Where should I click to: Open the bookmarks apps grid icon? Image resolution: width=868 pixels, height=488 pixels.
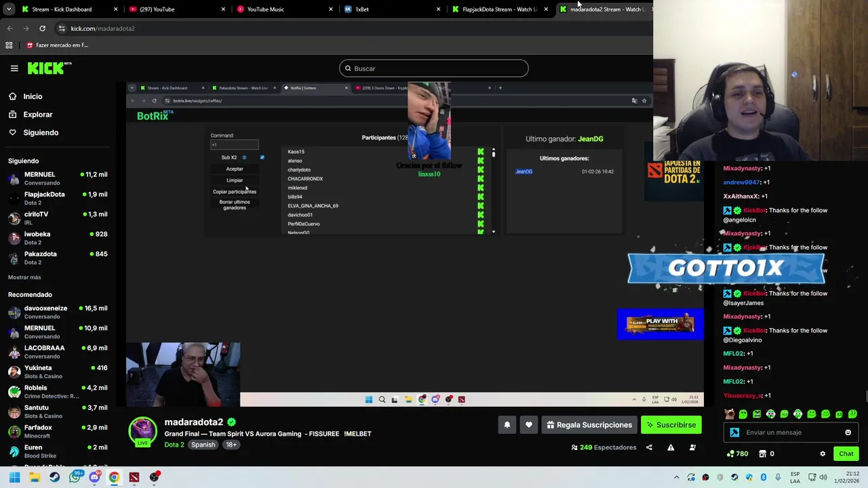pyautogui.click(x=9, y=45)
